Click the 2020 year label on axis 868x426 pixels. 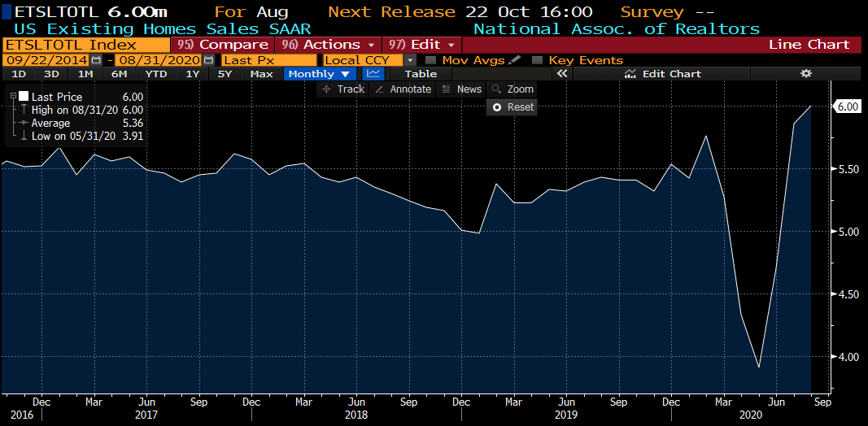point(749,415)
